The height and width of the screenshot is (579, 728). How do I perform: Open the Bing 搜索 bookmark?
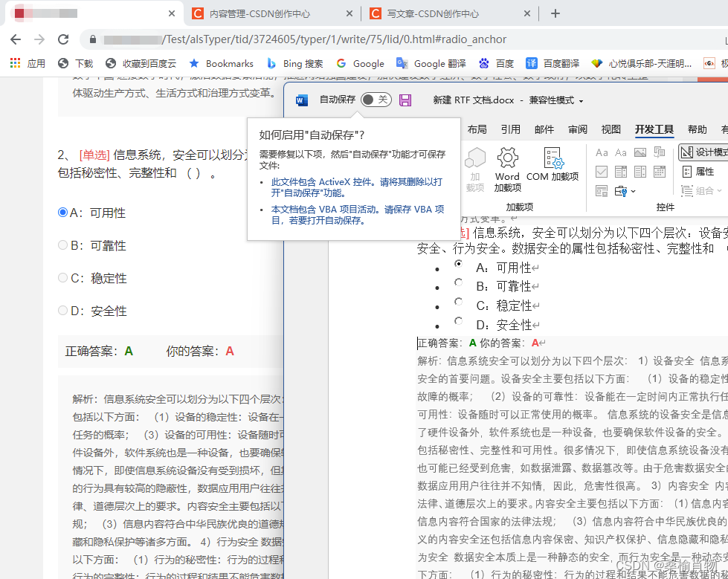pyautogui.click(x=294, y=64)
